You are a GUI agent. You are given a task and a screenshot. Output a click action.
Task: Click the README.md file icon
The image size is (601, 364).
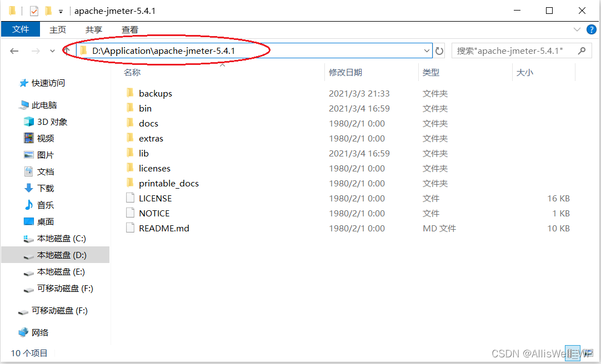coord(131,228)
